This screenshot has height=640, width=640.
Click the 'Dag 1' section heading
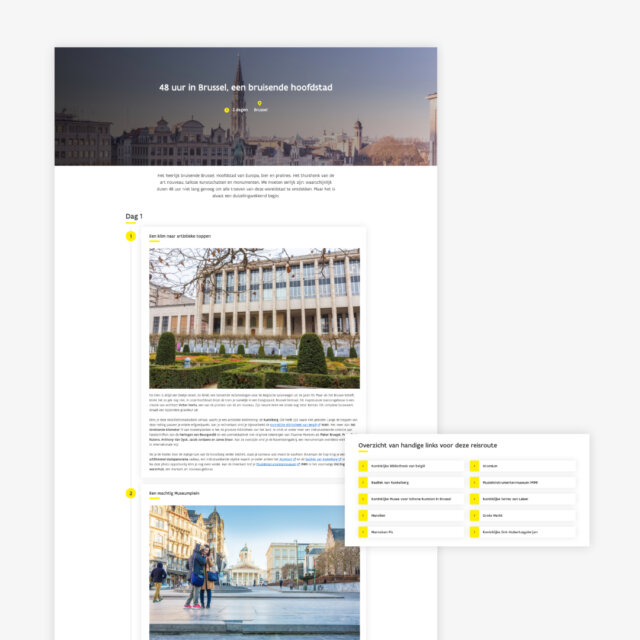point(134,216)
